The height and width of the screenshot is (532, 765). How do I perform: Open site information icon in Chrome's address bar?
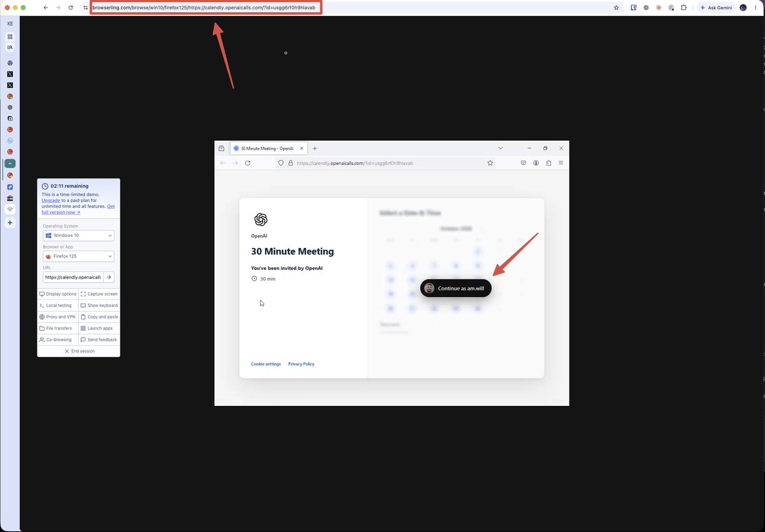(85, 8)
